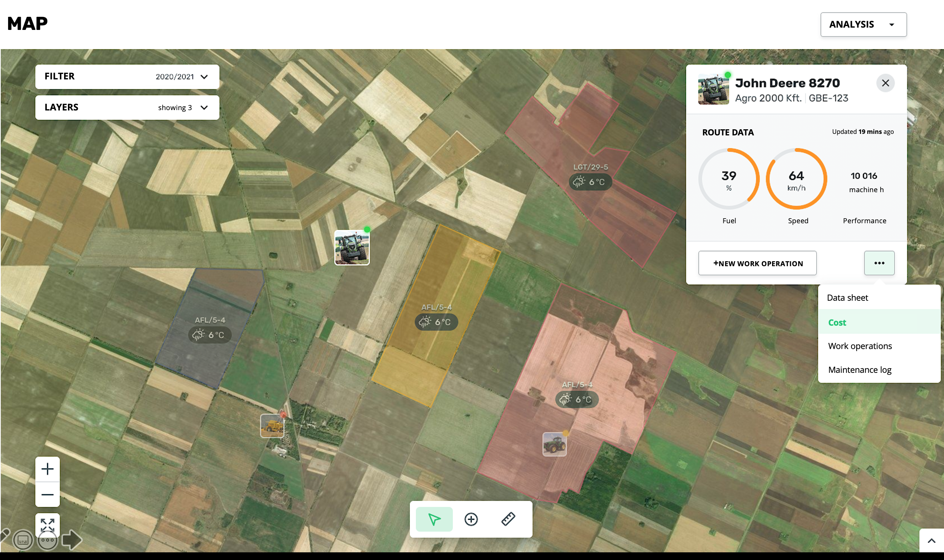Select the yellow harvester map marker
The width and height of the screenshot is (944, 560).
coord(272,425)
